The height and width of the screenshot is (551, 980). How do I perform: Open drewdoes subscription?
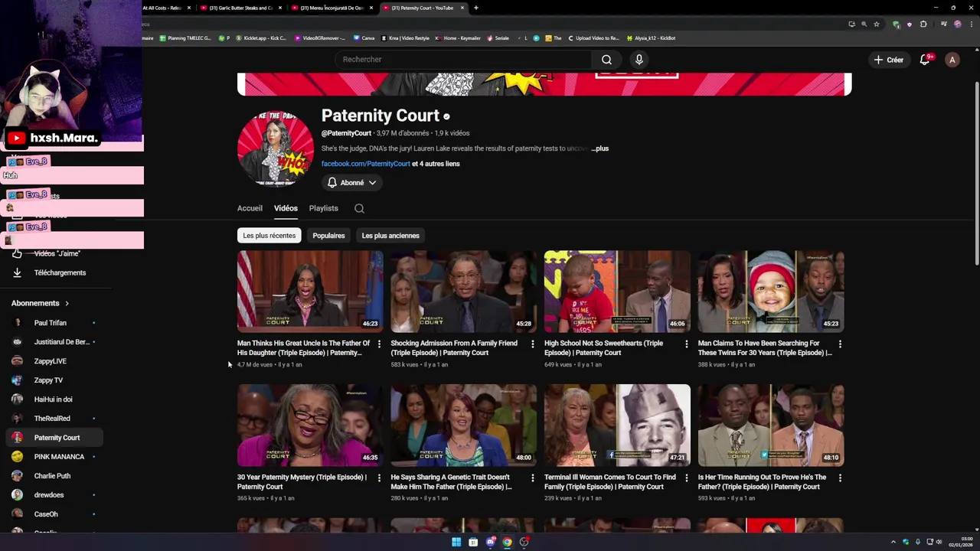click(54, 495)
